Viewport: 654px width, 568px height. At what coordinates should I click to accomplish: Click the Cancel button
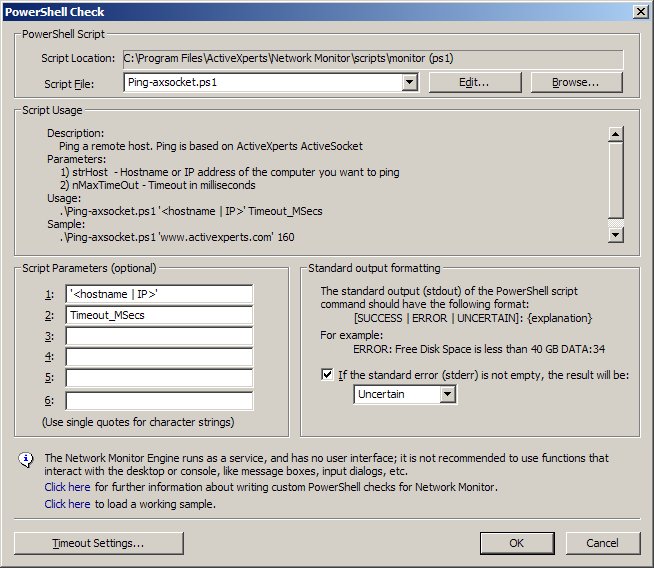coord(603,543)
